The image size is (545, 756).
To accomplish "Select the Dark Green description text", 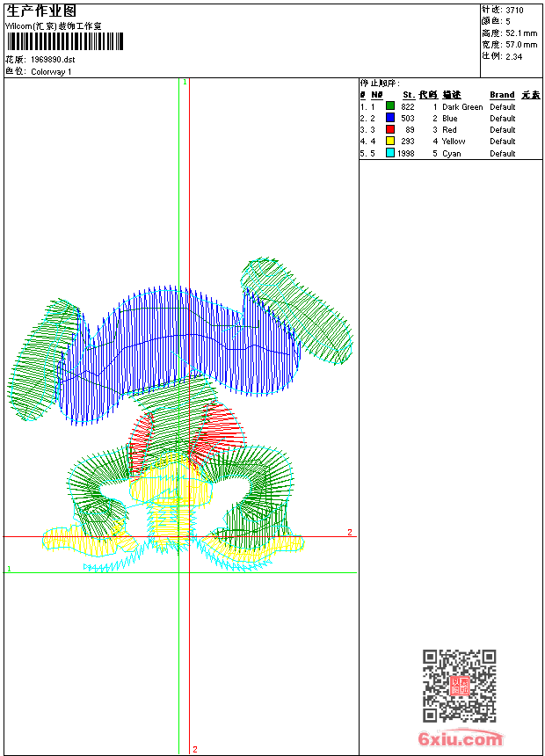I will pyautogui.click(x=462, y=107).
